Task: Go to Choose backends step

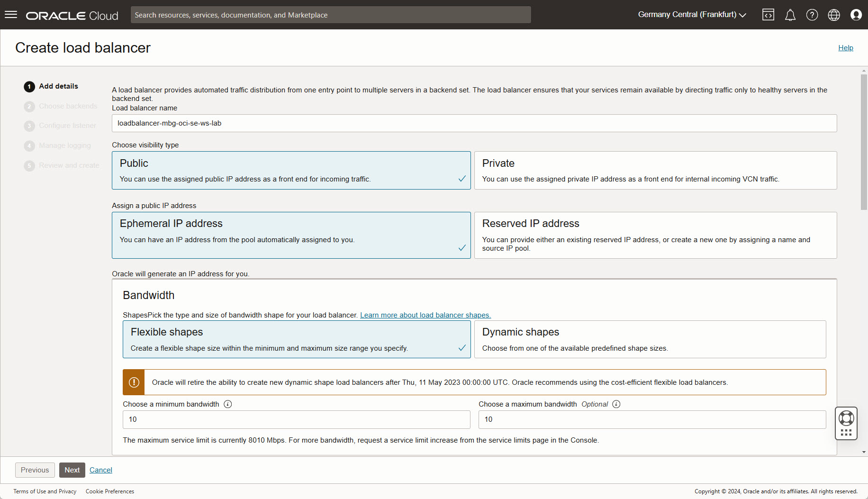Action: click(61, 106)
